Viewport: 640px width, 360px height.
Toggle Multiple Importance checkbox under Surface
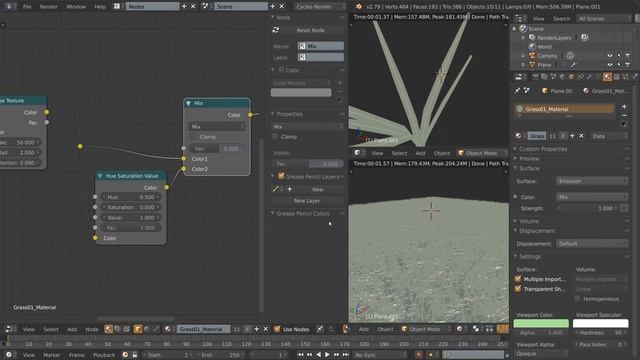(x=518, y=279)
